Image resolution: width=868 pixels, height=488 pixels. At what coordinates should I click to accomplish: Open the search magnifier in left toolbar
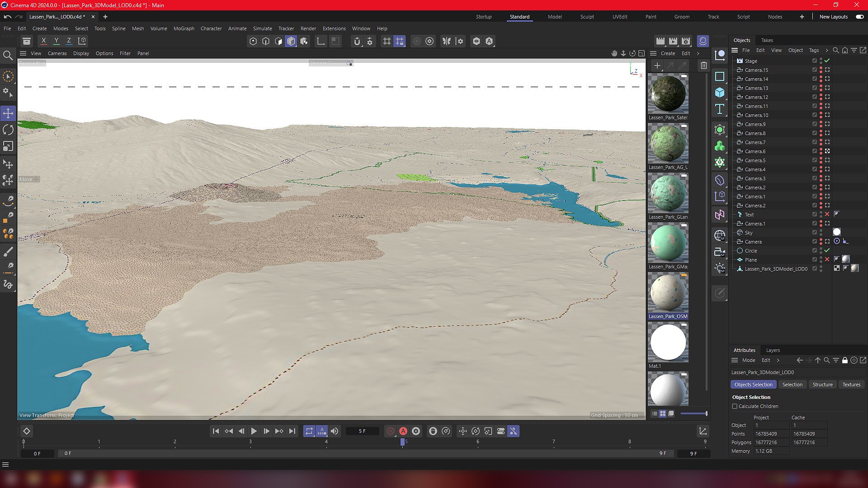[x=8, y=56]
